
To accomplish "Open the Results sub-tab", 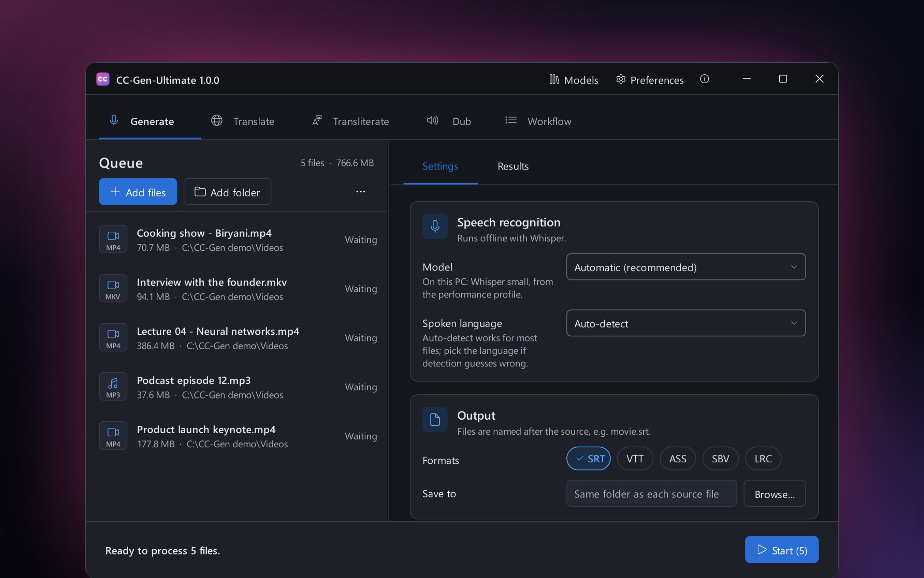I will tap(513, 166).
